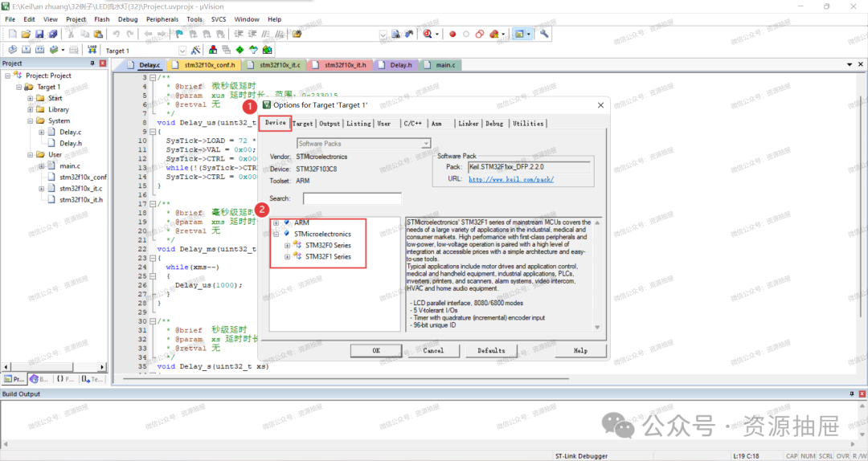Viewport: 868px width, 461px height.
Task: Click the OK button in Options dialog
Action: point(376,350)
